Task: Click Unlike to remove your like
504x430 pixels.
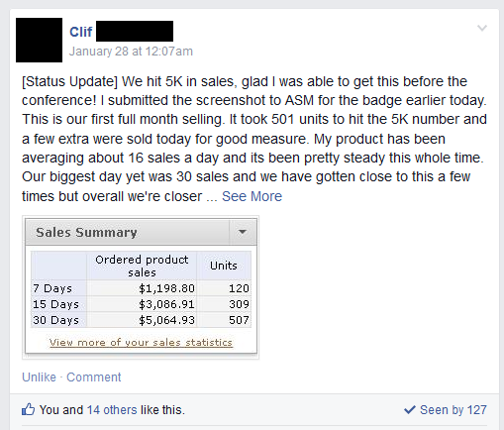Action: [39, 377]
